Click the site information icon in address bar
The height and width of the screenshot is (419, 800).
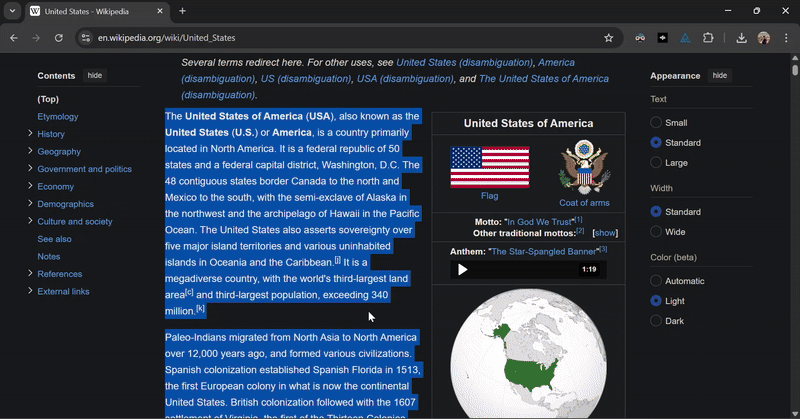coord(86,38)
